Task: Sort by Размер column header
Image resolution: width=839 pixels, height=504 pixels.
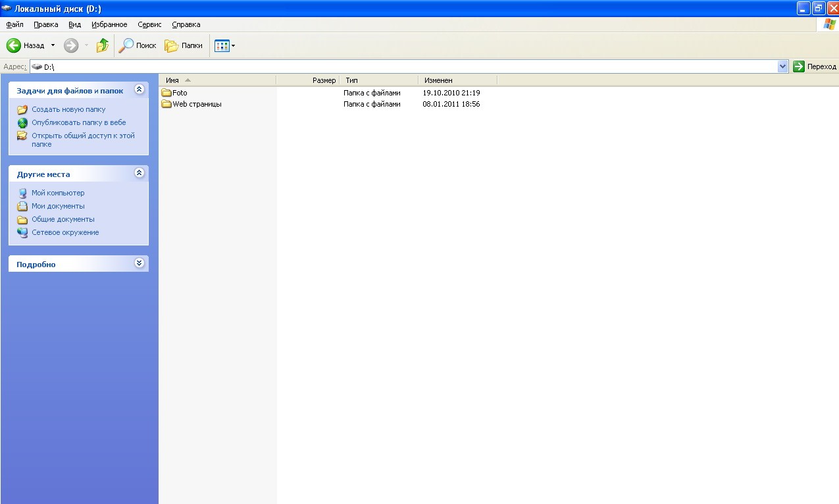Action: (308, 80)
